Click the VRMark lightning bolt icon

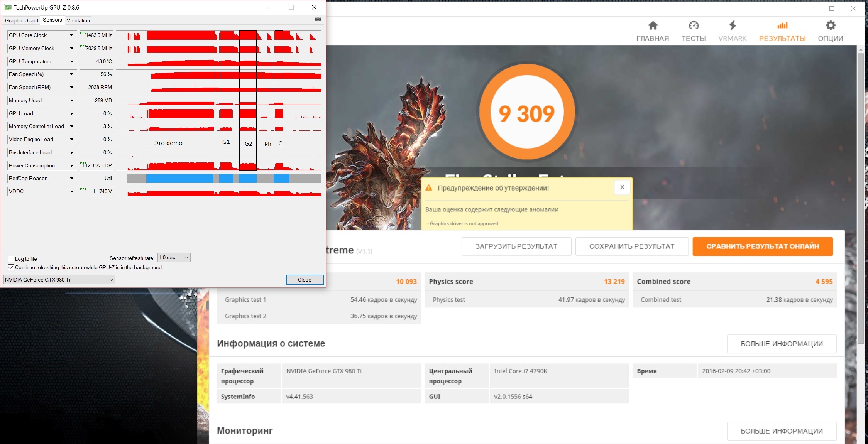pos(732,26)
